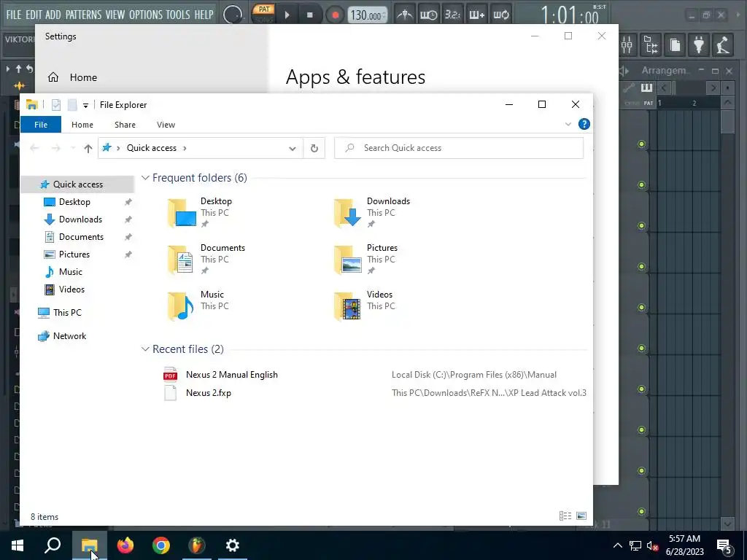Open the address bar history dropdown
The image size is (747, 560).
292,148
